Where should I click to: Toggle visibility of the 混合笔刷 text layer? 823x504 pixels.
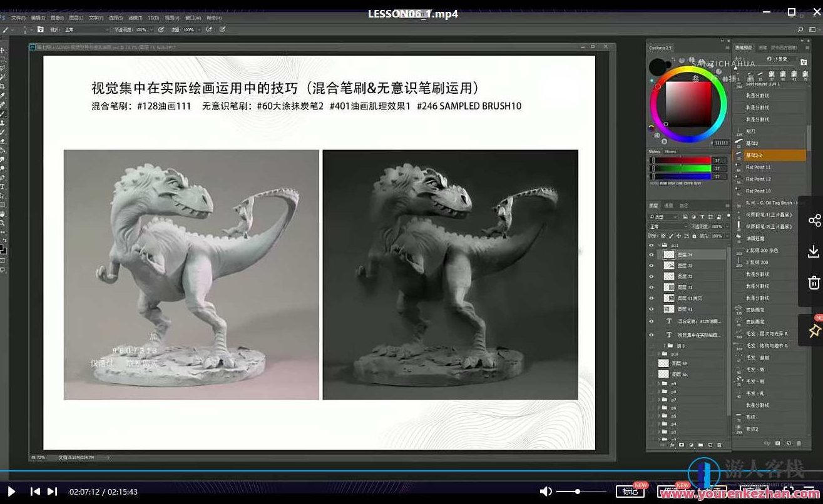pyautogui.click(x=651, y=320)
